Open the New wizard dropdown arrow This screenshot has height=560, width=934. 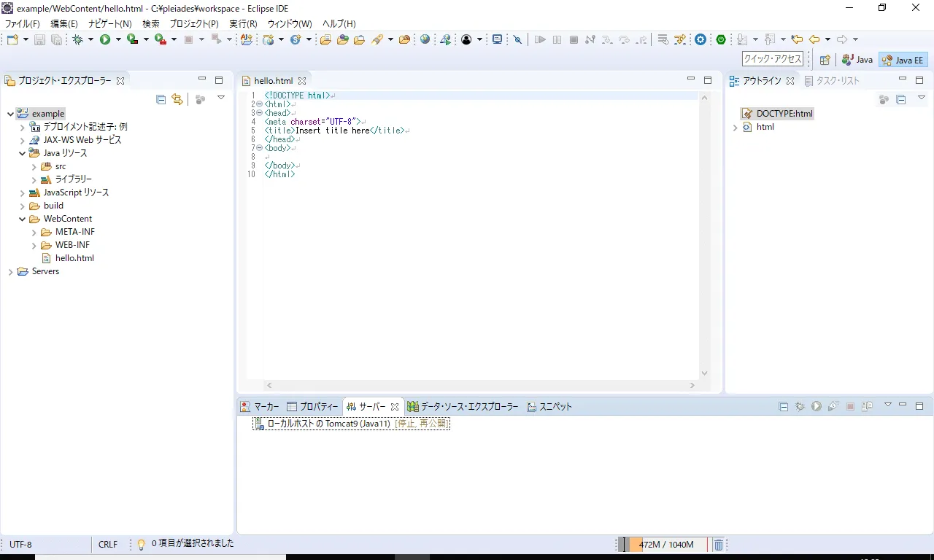pyautogui.click(x=26, y=39)
